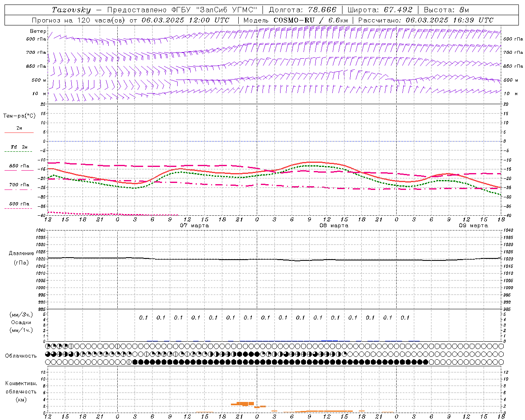Click the computed time Рассчитано: 06.03.2025 16:39 UTC
This screenshot has width=525, height=420.
[426, 20]
